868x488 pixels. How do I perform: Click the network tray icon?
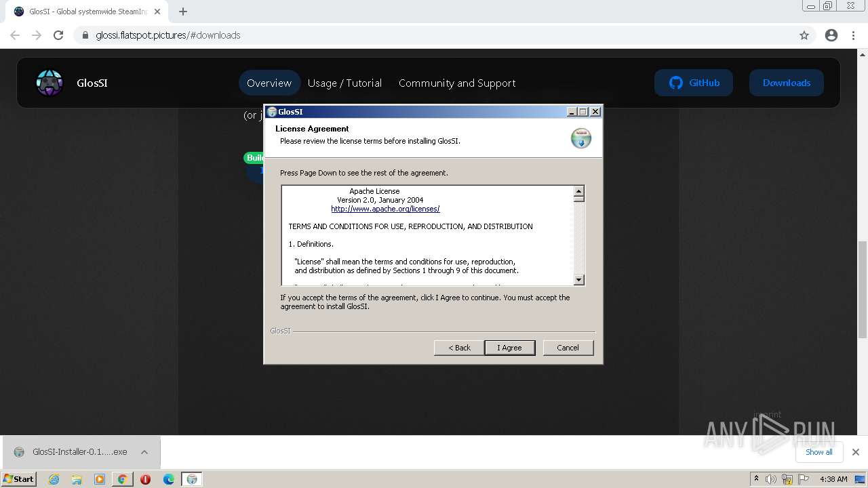point(787,479)
